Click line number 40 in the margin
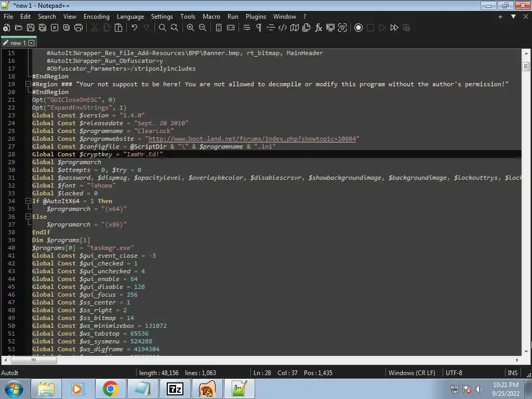The width and height of the screenshot is (532, 399). coord(11,248)
